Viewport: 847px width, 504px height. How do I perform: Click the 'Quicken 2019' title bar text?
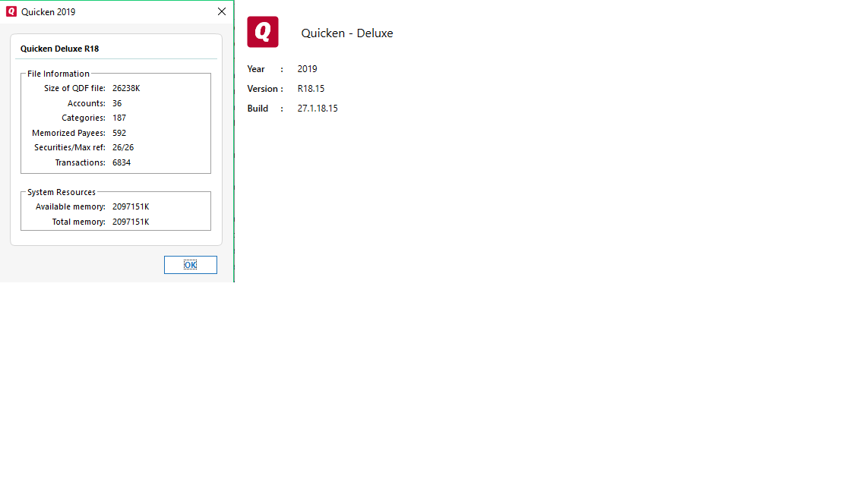(48, 12)
